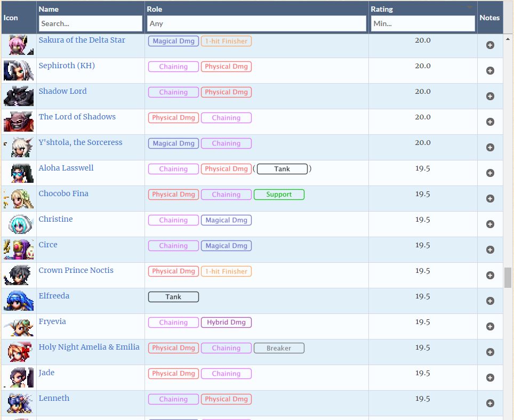The image size is (514, 420).
Task: Open the Crown Prince Noctis link
Action: tap(76, 270)
